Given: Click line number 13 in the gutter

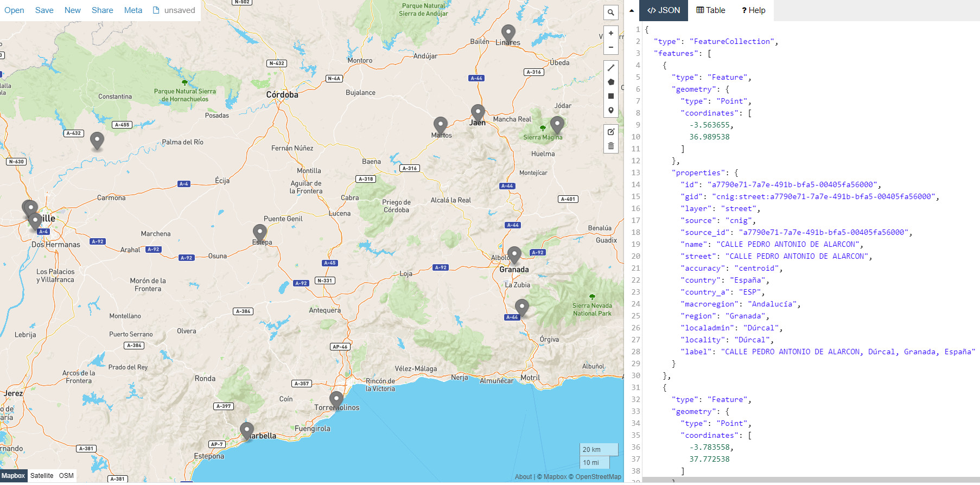Looking at the screenshot, I should 635,173.
